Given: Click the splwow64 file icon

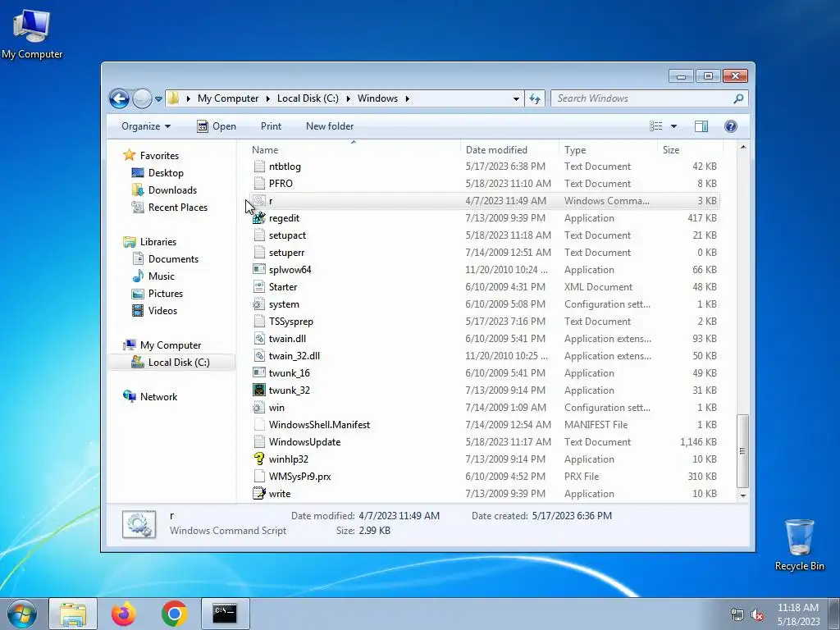Looking at the screenshot, I should coord(259,269).
